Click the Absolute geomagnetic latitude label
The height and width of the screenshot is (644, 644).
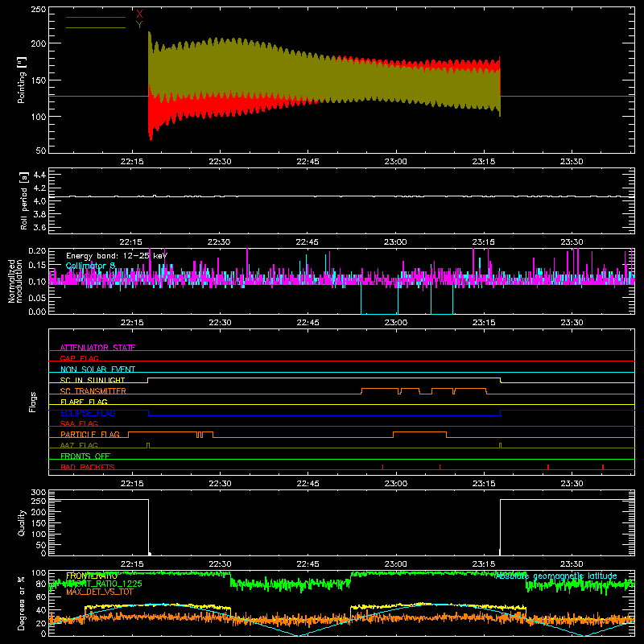tap(556, 576)
